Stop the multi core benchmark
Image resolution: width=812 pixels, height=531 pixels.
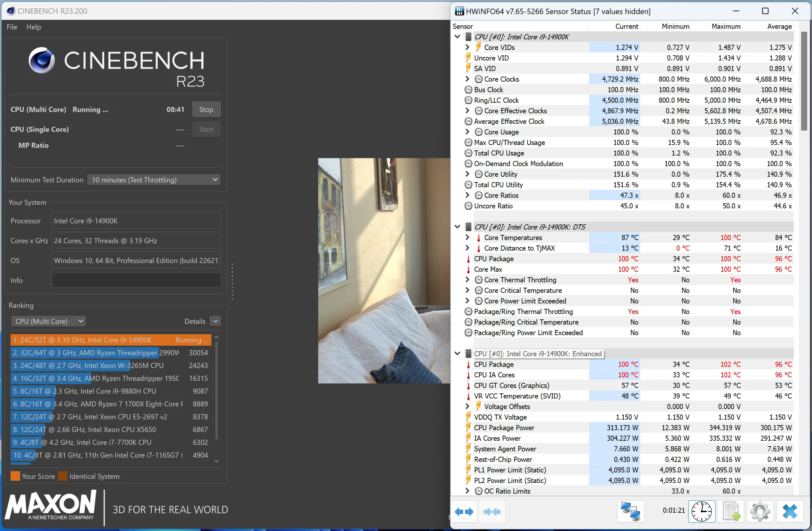[206, 109]
